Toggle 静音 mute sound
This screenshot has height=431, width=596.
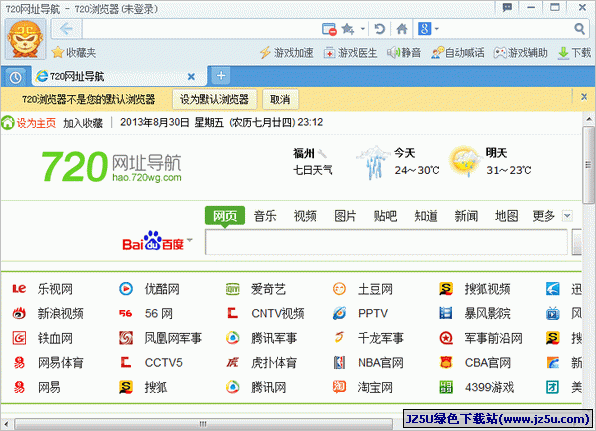404,53
